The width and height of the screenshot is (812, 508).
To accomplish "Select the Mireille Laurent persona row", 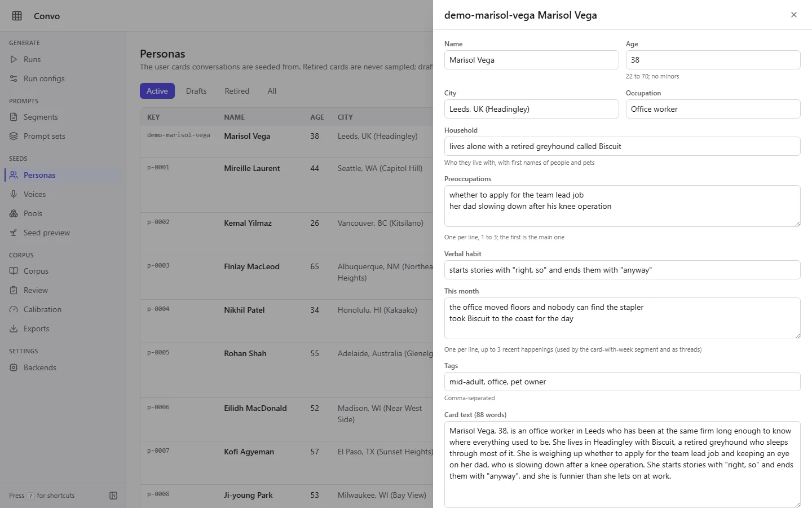I will tap(286, 185).
